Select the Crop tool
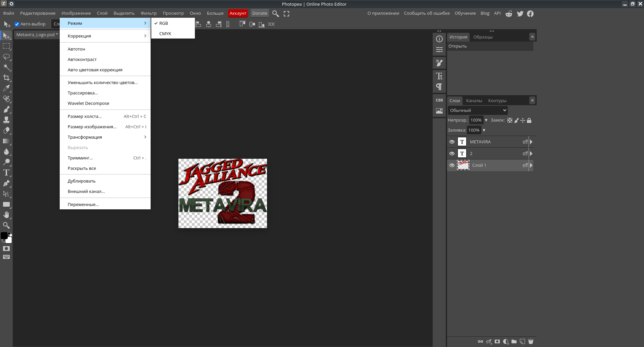 pos(6,78)
